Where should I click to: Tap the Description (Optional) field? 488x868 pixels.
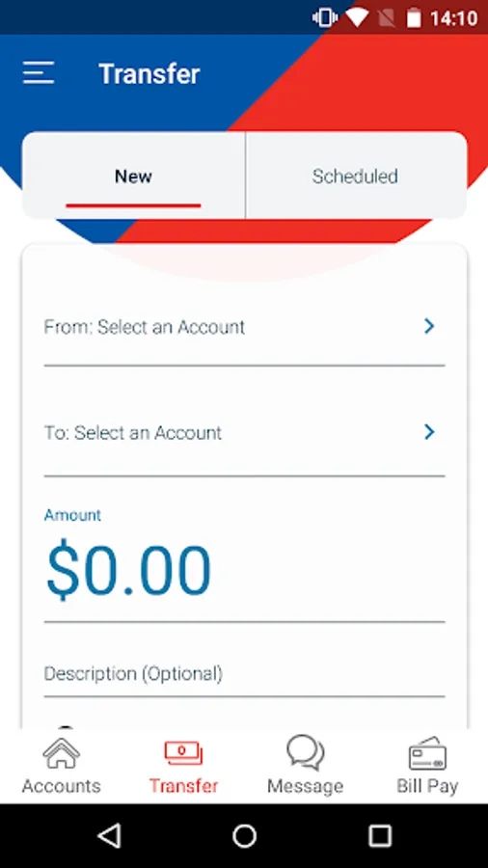pos(244,674)
